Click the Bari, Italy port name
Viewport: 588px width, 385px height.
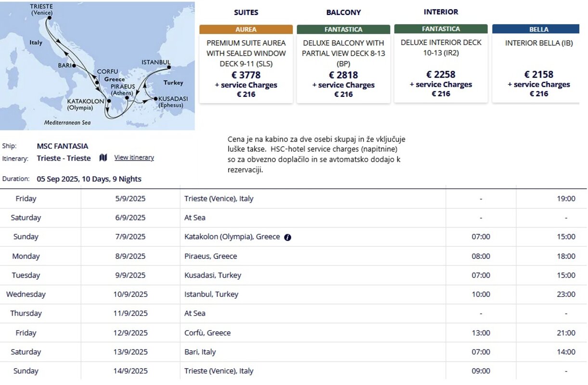(200, 352)
